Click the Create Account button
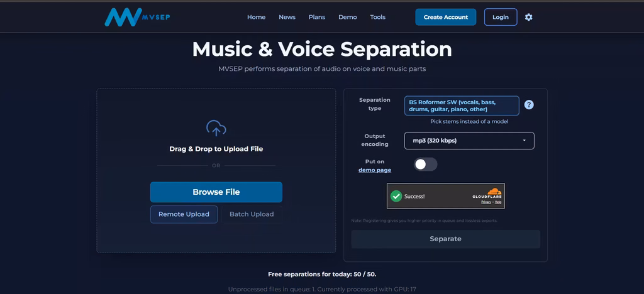The height and width of the screenshot is (294, 644). (x=446, y=17)
